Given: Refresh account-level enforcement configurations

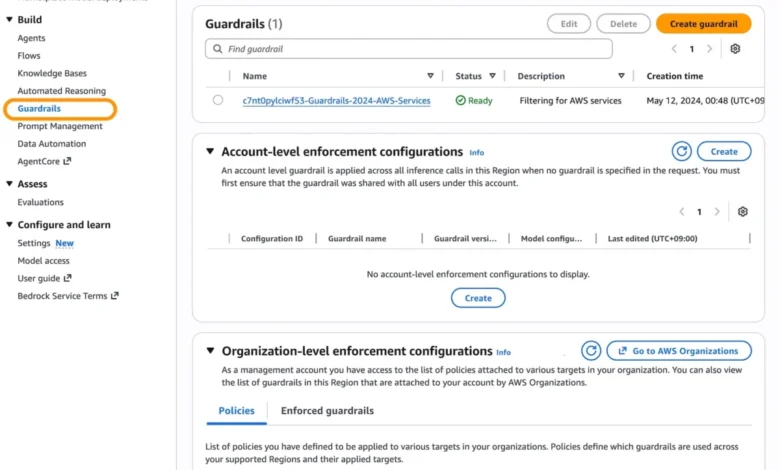Looking at the screenshot, I should (x=681, y=151).
